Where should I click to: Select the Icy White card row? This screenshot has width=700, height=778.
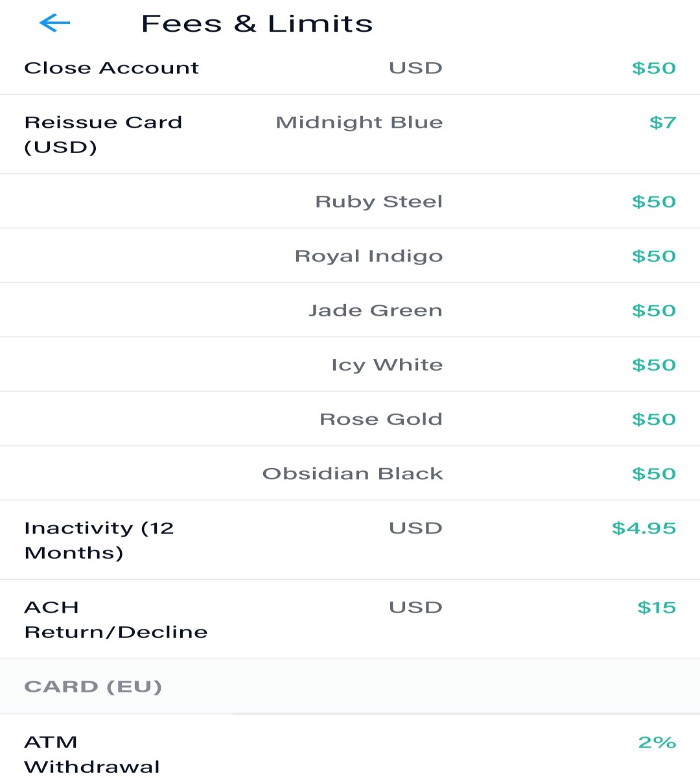[x=350, y=365]
